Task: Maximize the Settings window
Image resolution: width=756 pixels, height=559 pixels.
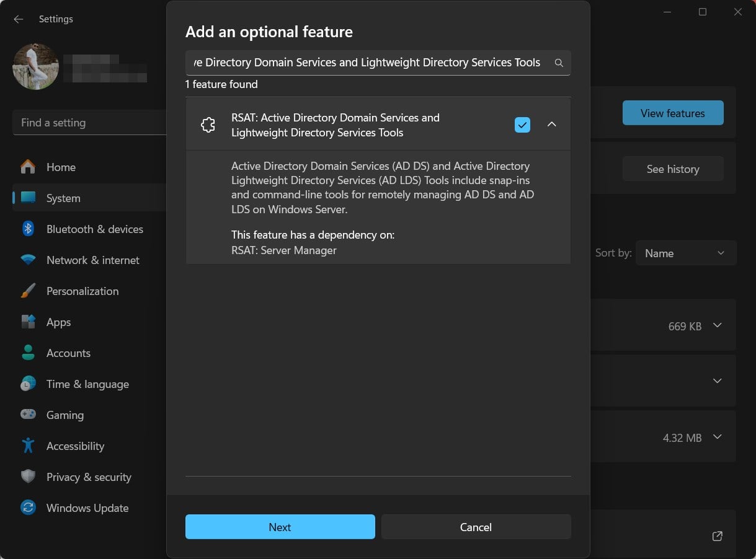Action: click(703, 12)
